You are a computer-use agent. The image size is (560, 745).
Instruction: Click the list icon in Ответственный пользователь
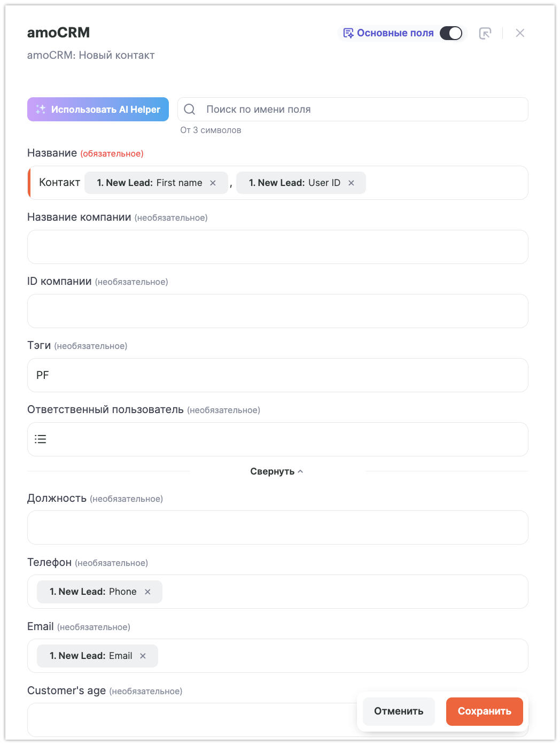coord(41,439)
